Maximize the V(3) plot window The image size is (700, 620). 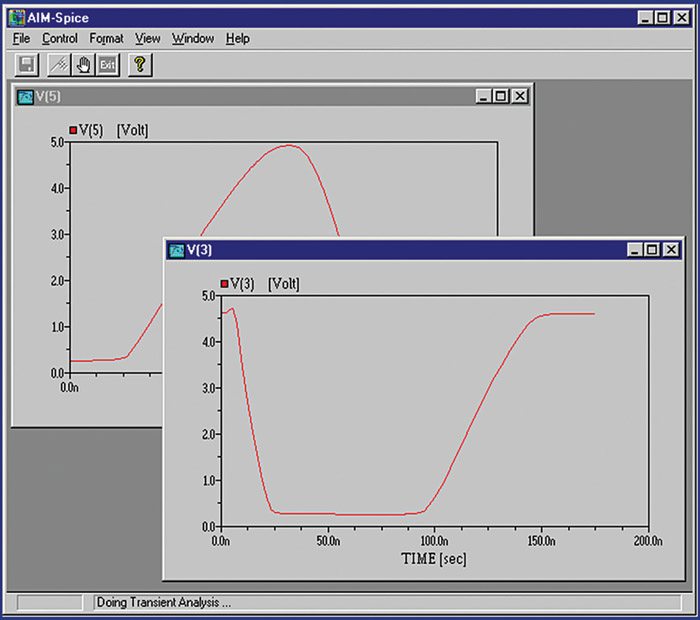coord(652,250)
